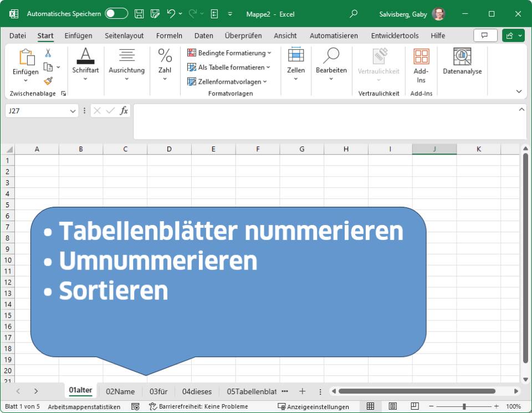
Task: Open the Datenanalyse tool
Action: (x=462, y=61)
